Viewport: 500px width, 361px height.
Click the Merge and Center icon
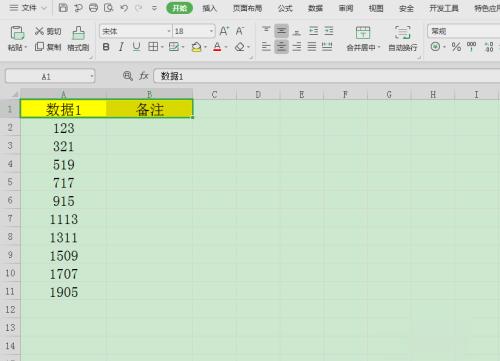363,33
